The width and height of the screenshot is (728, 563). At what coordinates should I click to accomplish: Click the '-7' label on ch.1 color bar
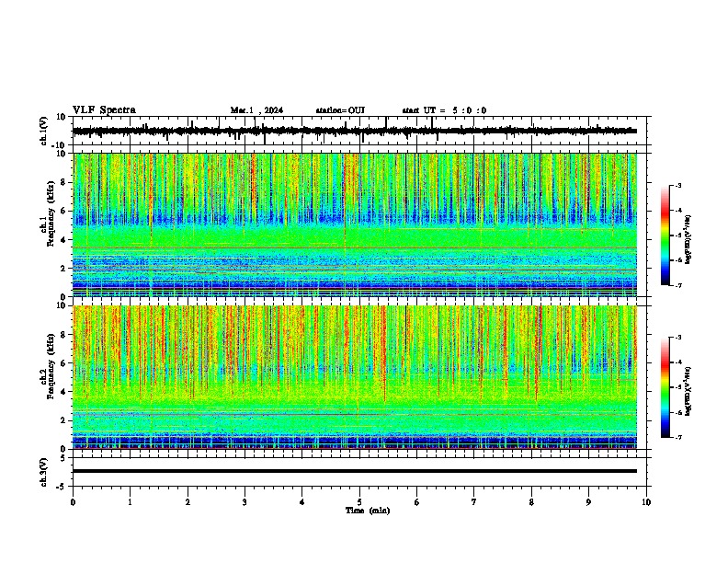(x=677, y=286)
